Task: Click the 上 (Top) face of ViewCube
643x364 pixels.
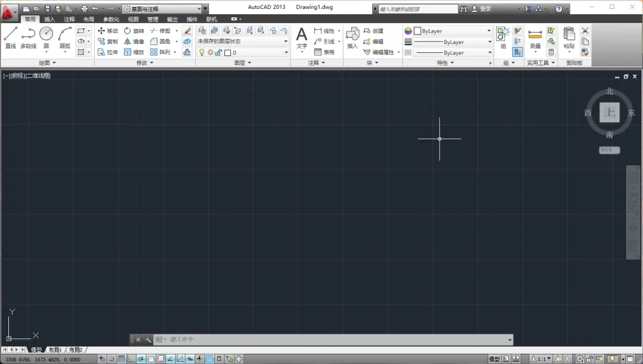Action: pyautogui.click(x=610, y=112)
